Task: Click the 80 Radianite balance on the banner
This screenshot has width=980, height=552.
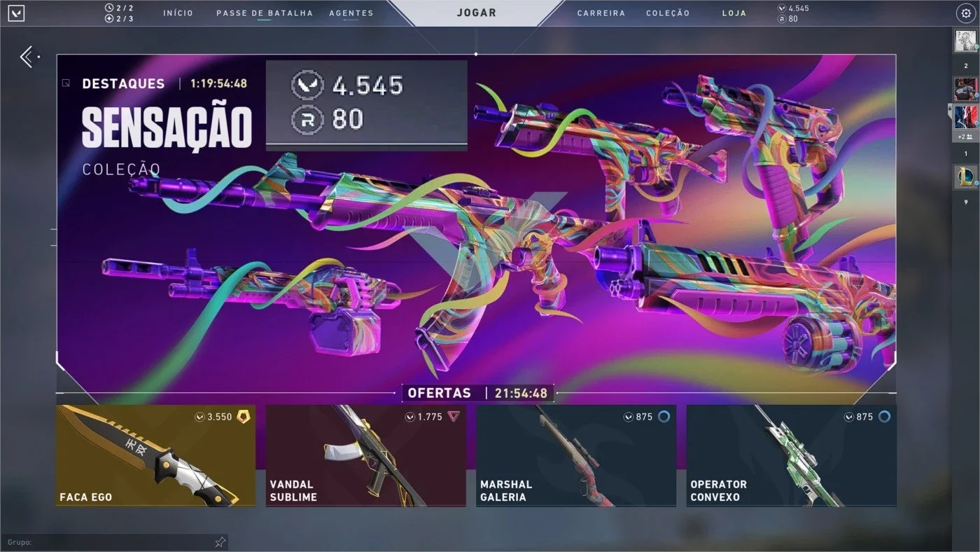Action: pos(348,120)
